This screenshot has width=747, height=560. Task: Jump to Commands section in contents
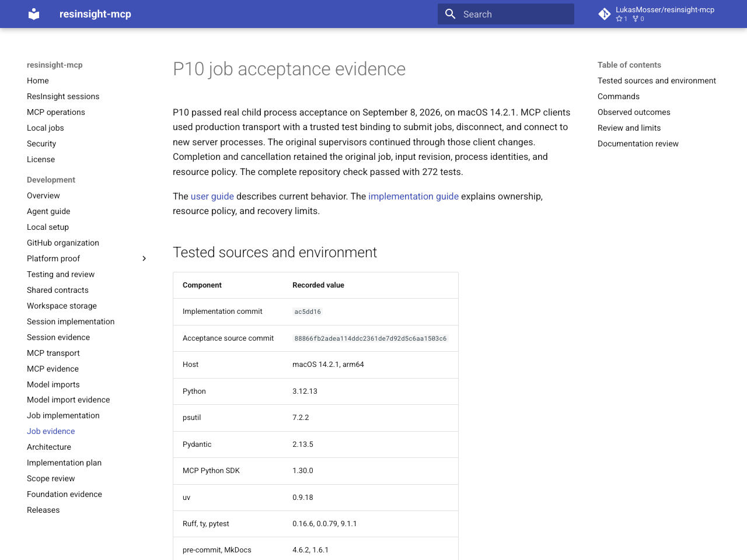(619, 96)
